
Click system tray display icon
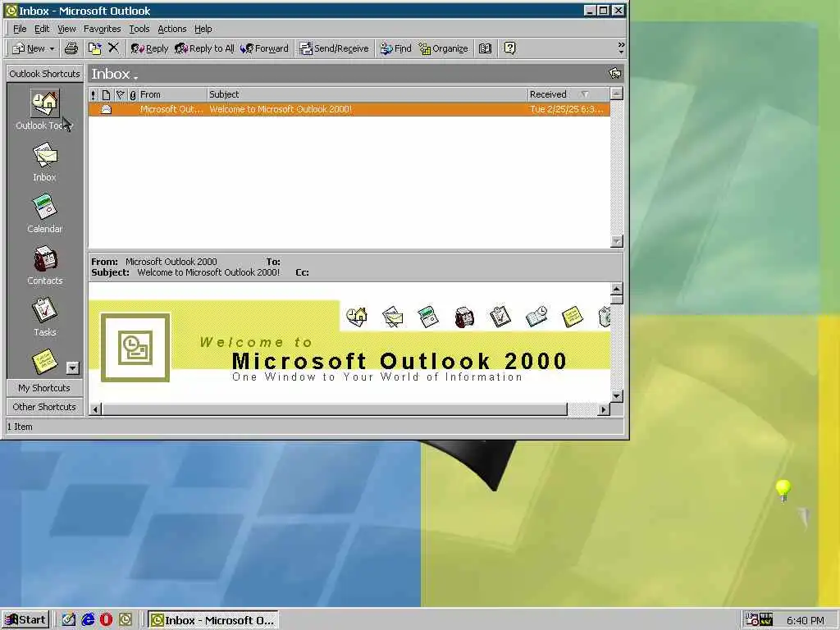pos(766,620)
